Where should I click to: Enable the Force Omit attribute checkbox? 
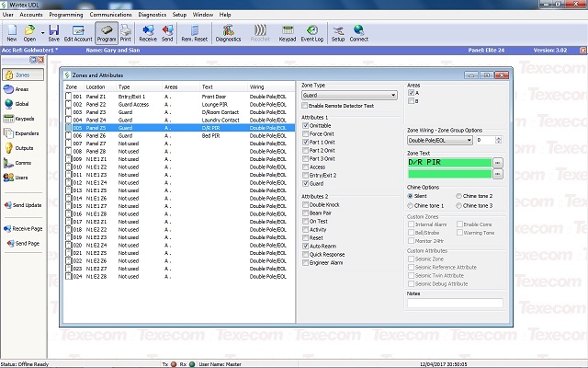(306, 134)
